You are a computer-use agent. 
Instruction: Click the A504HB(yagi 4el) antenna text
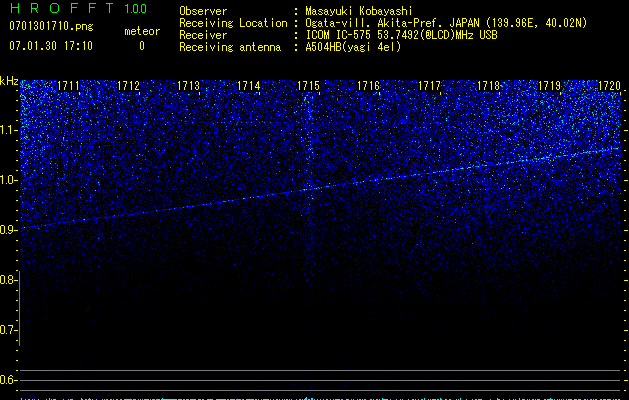tap(353, 47)
